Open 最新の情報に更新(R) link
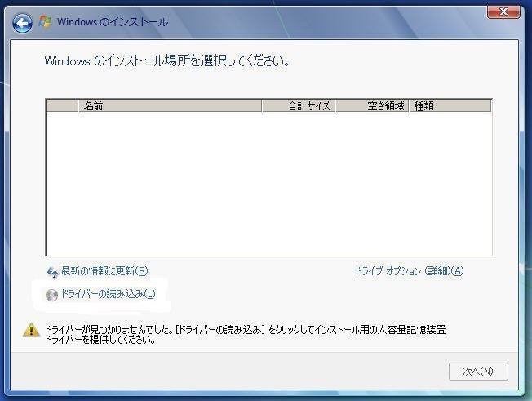 click(104, 271)
